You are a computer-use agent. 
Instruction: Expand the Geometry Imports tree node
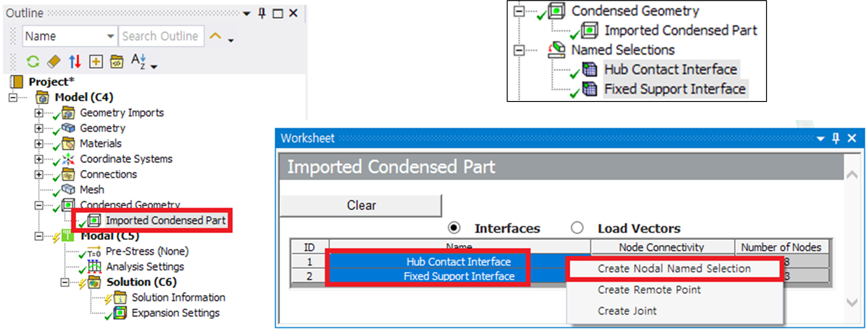point(39,113)
